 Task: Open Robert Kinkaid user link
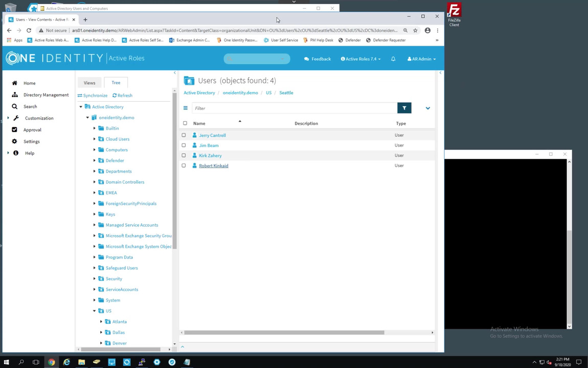point(213,166)
